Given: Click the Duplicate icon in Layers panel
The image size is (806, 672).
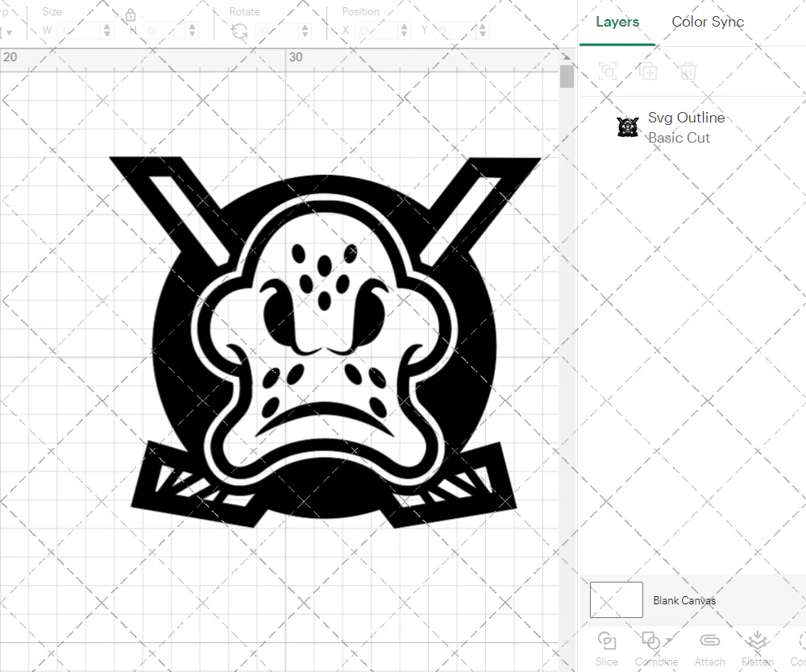Looking at the screenshot, I should pos(648,71).
